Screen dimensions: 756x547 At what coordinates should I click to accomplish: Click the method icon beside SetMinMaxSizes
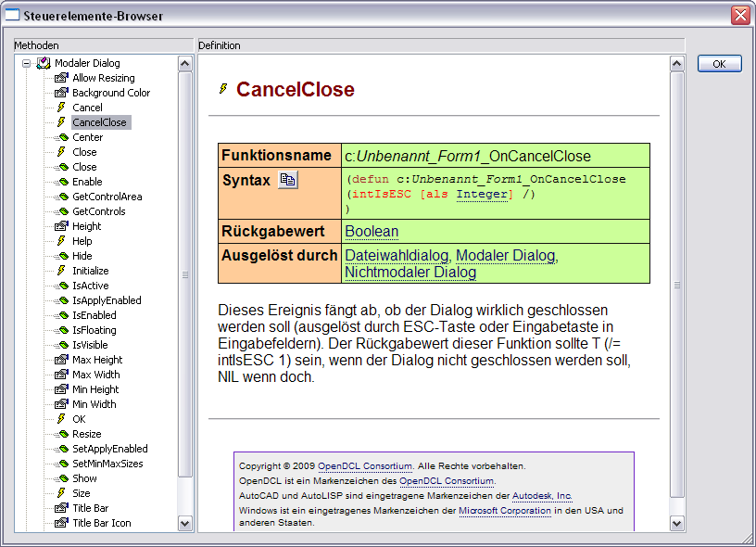click(x=62, y=464)
